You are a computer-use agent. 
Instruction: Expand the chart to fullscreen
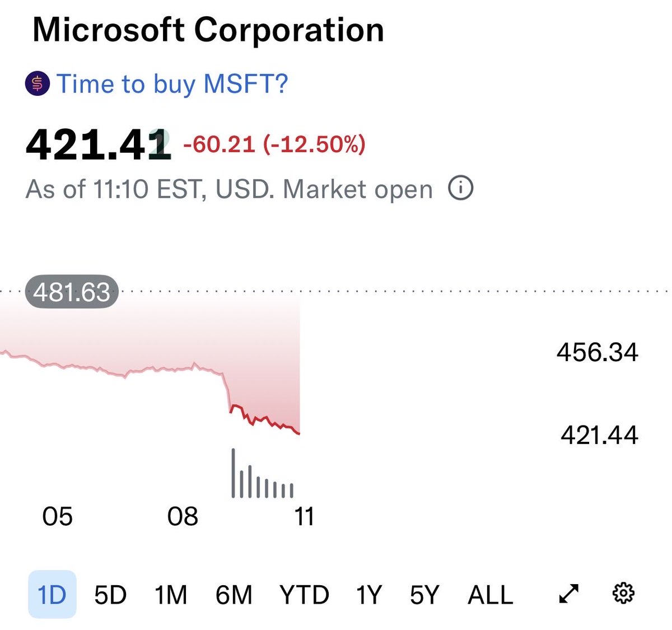tap(569, 594)
